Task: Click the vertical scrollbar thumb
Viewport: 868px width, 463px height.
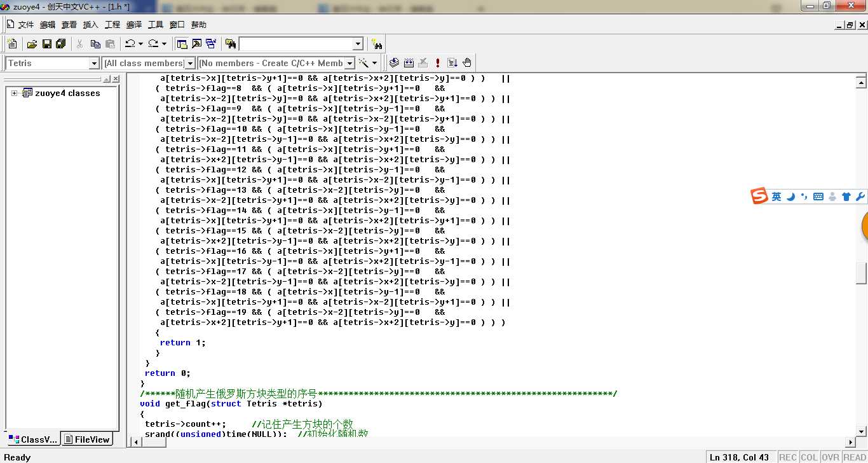Action: [862, 273]
